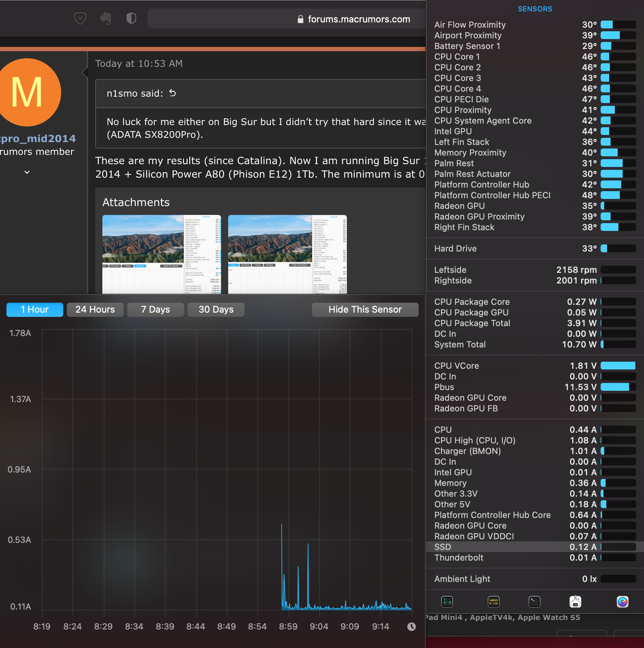
Task: Click the lock icon beside forums.macrumors.com
Action: [x=301, y=19]
